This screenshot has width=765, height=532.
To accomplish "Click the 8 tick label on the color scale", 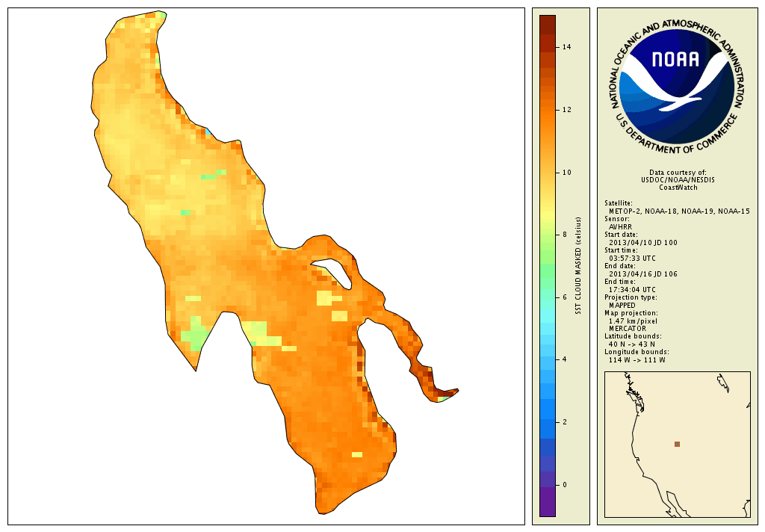I will (565, 235).
